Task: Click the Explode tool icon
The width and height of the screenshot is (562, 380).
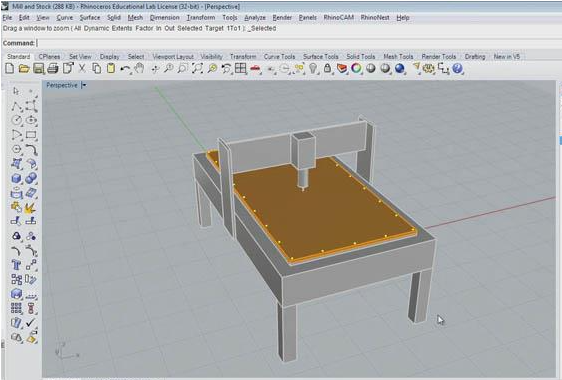Action: pos(30,207)
